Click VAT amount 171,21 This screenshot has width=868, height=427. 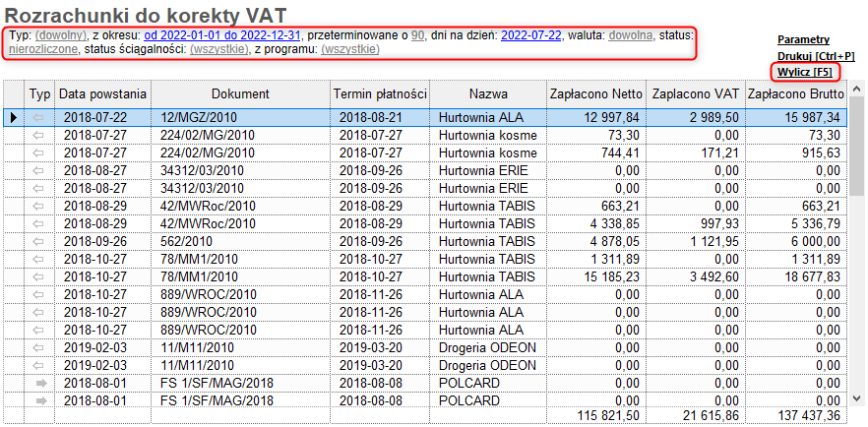[720, 152]
